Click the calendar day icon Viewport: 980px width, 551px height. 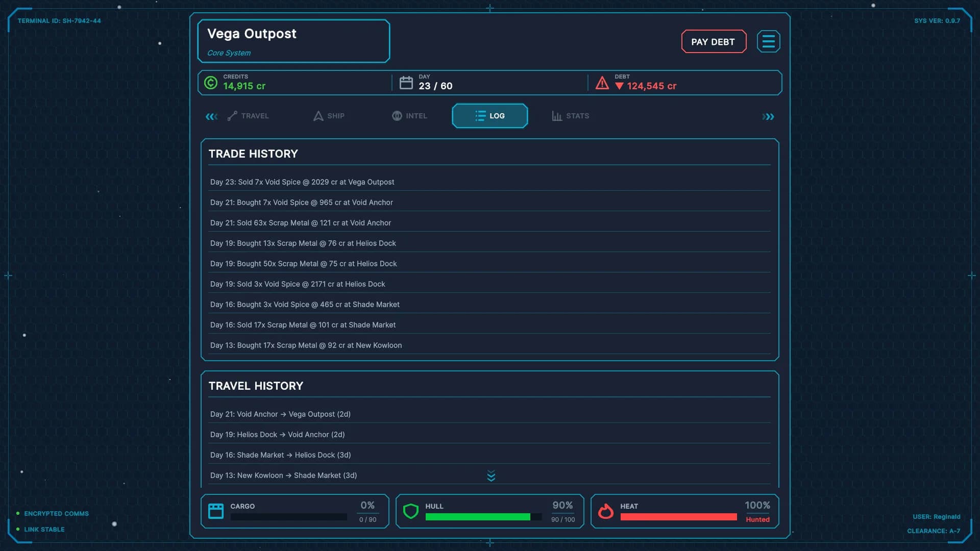406,83
